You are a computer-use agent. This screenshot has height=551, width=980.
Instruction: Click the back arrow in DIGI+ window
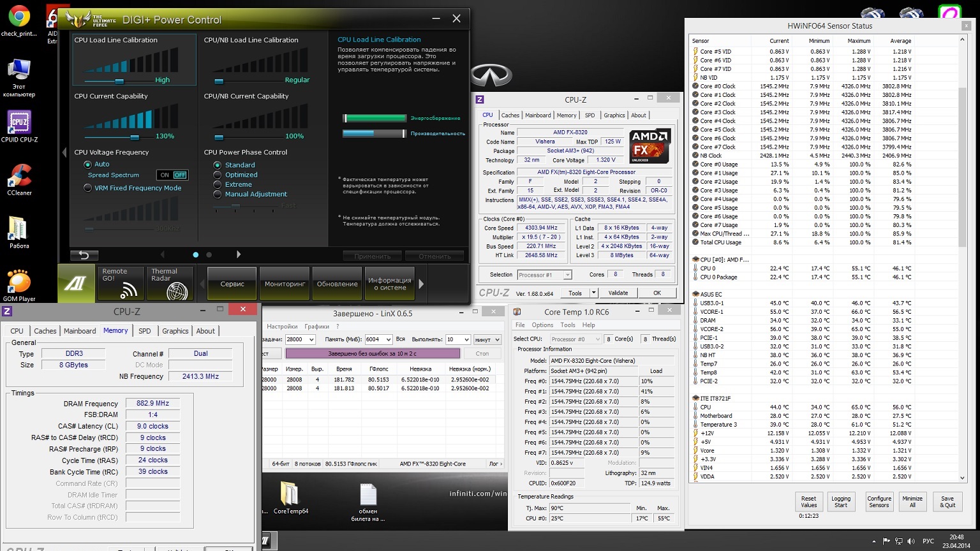point(84,255)
